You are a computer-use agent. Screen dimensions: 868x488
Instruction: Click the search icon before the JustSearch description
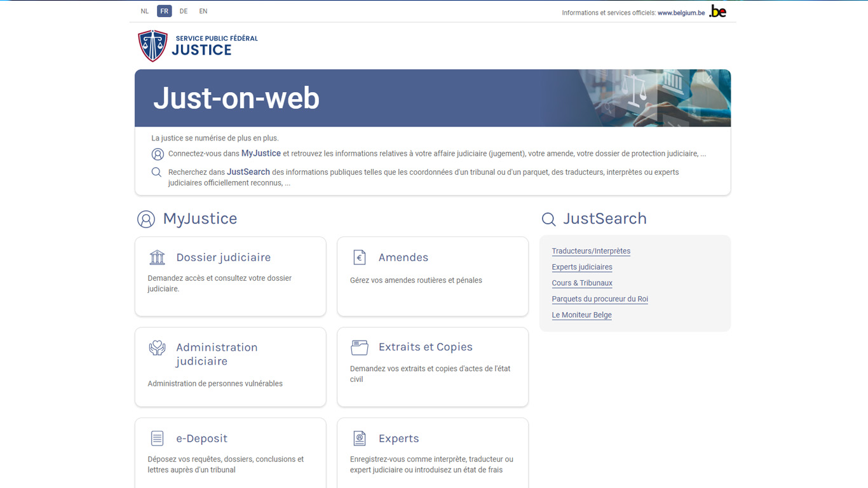click(x=156, y=172)
